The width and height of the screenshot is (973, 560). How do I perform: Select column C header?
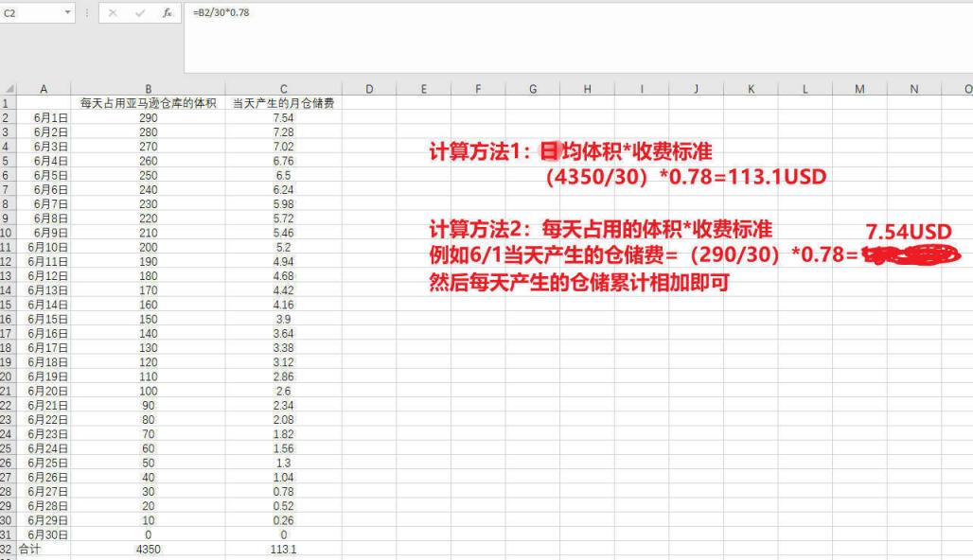(x=283, y=89)
